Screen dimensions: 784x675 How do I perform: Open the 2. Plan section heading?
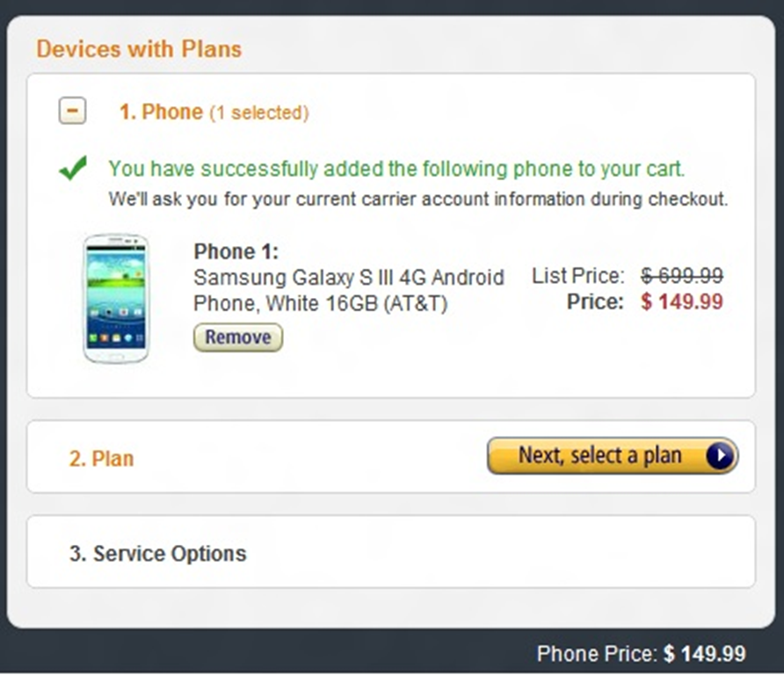tap(102, 458)
